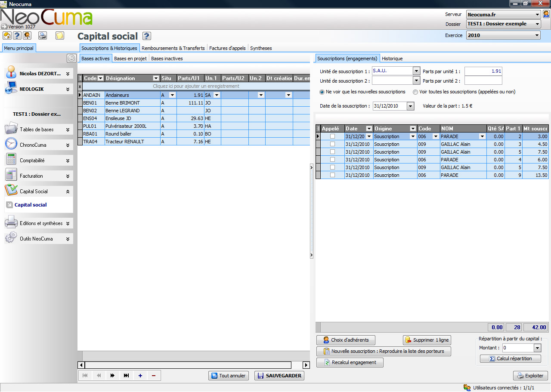Open the yellow sticky note icon
The image size is (551, 392).
[60, 36]
